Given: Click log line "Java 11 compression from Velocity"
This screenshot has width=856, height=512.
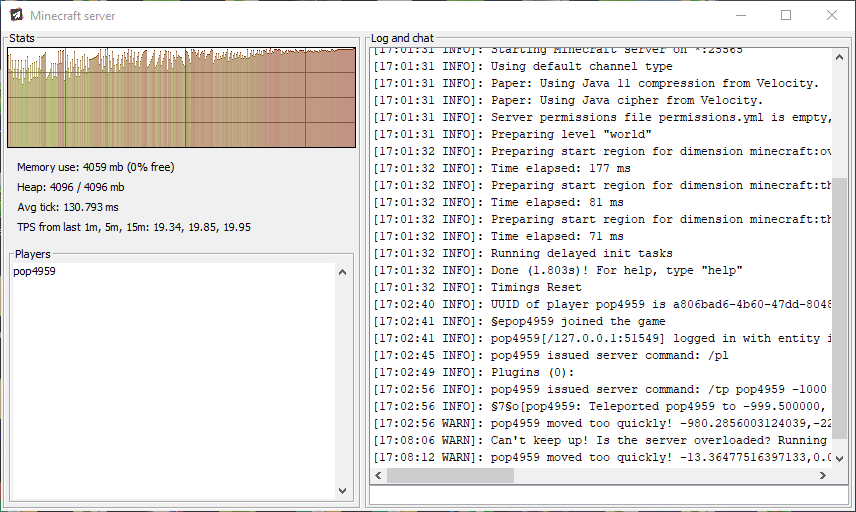Looking at the screenshot, I should (596, 83).
